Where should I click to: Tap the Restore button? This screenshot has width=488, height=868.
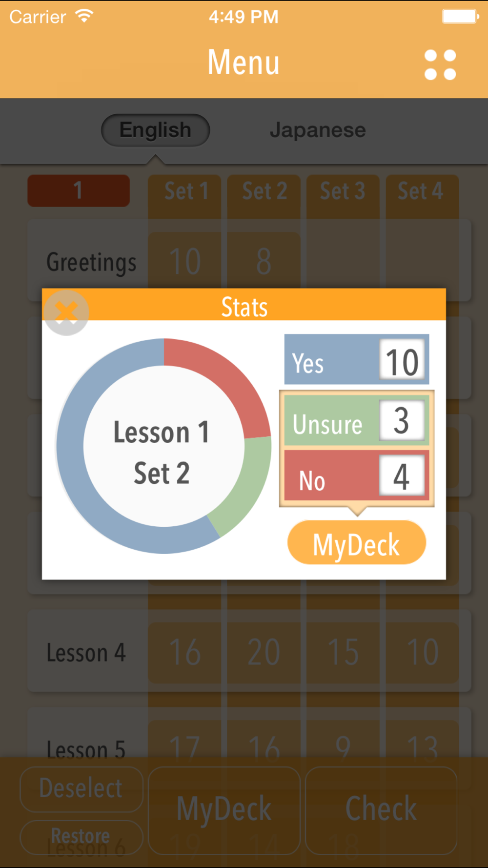[x=81, y=836]
